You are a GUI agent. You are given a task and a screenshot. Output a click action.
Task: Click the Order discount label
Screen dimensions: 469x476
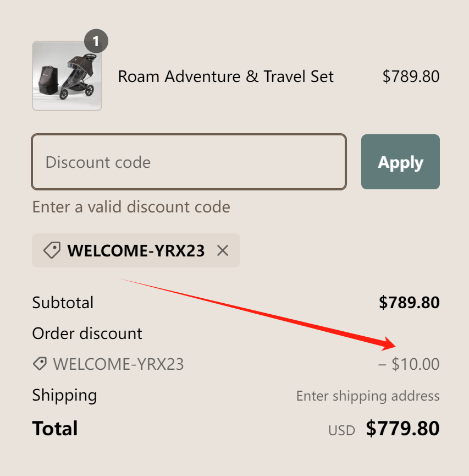tap(87, 333)
